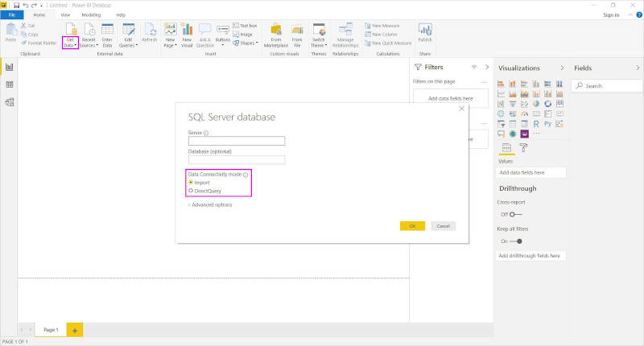Close the SQL Server database dialog
The height and width of the screenshot is (346, 644).
[x=461, y=109]
